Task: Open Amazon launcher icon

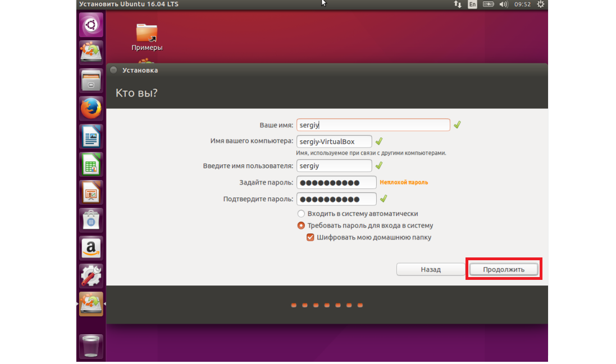Action: tap(91, 247)
